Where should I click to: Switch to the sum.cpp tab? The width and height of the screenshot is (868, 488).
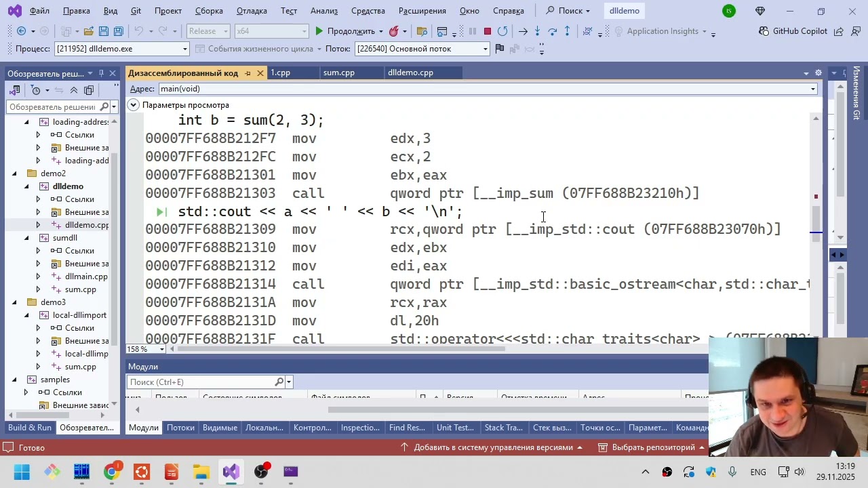pyautogui.click(x=339, y=73)
